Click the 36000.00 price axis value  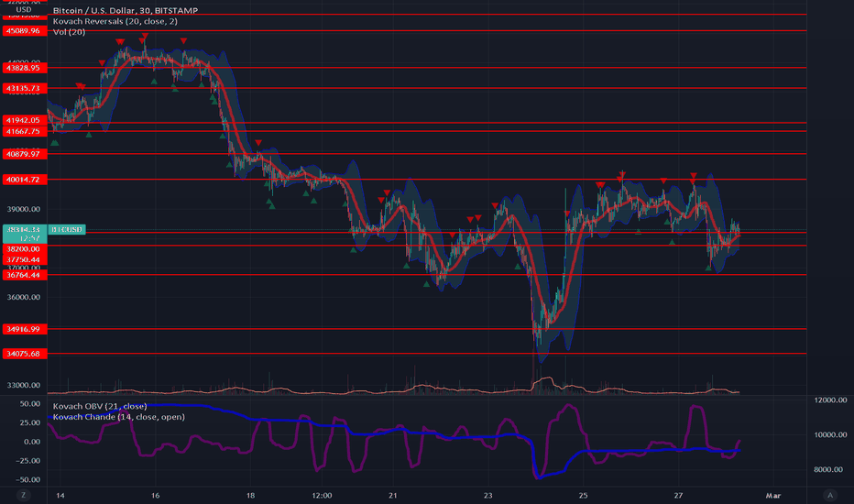pyautogui.click(x=24, y=297)
